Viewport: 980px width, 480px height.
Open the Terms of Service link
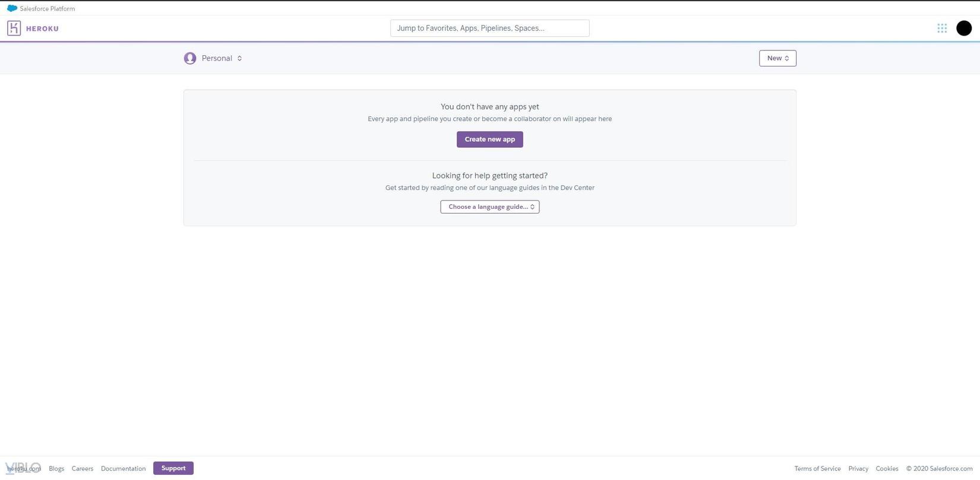817,469
